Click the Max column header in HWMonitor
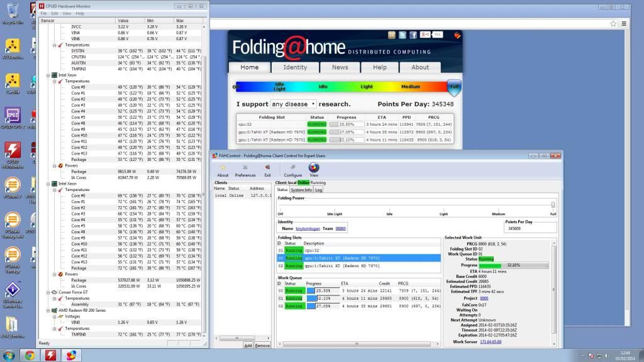This screenshot has width=644, height=362. (x=189, y=21)
